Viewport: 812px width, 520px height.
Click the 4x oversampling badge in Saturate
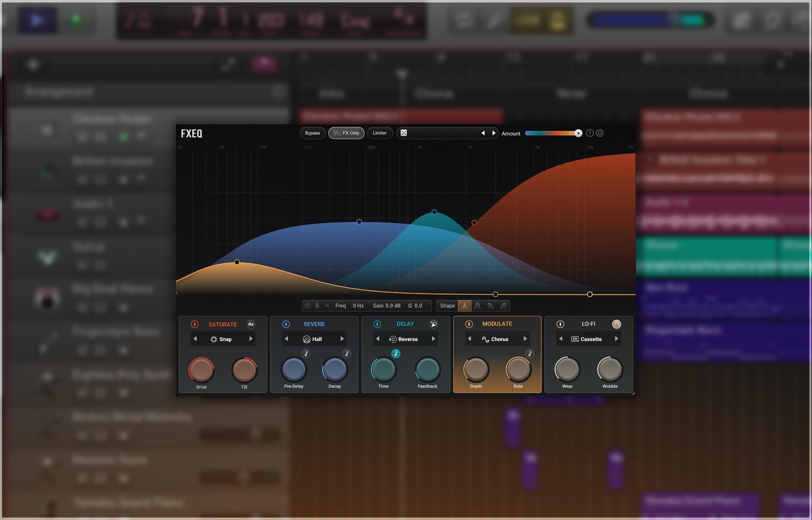tap(251, 324)
